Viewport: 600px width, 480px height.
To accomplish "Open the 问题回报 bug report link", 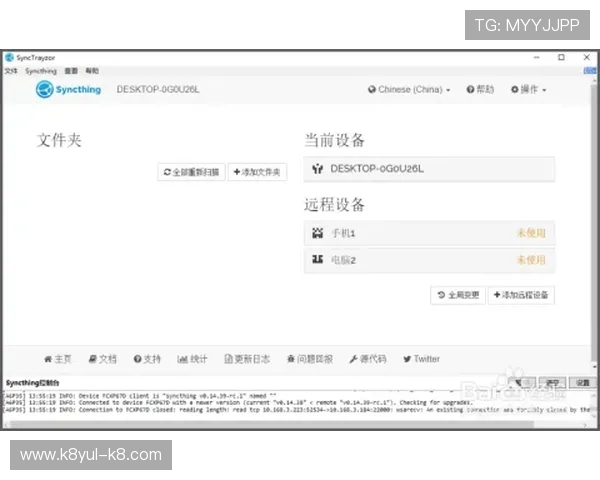I will (310, 359).
